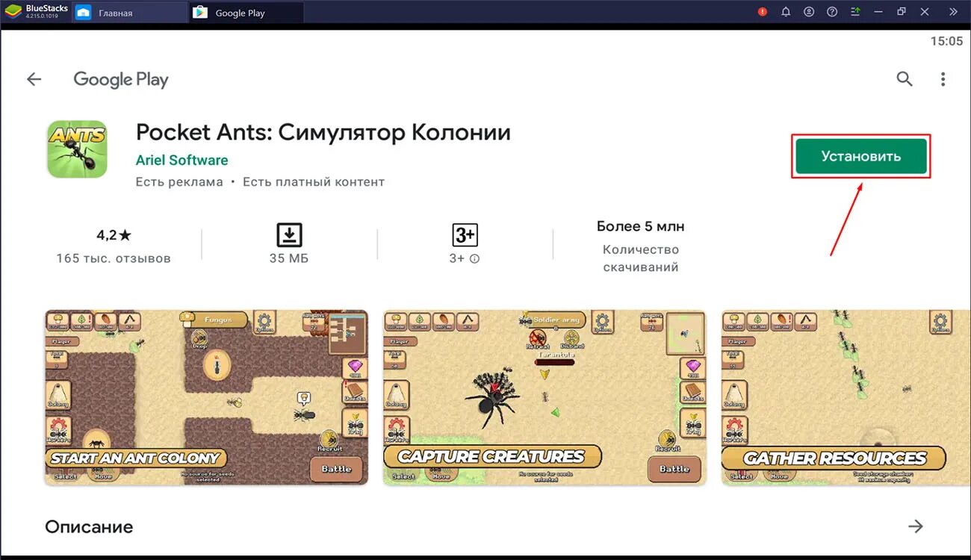The image size is (971, 560).
Task: Go back with the Google Play arrow
Action: [x=34, y=79]
